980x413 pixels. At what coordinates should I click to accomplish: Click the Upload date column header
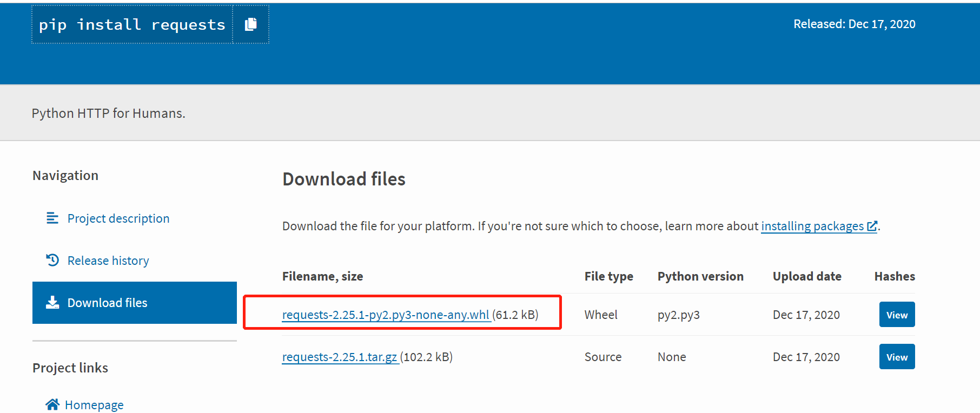pos(807,276)
